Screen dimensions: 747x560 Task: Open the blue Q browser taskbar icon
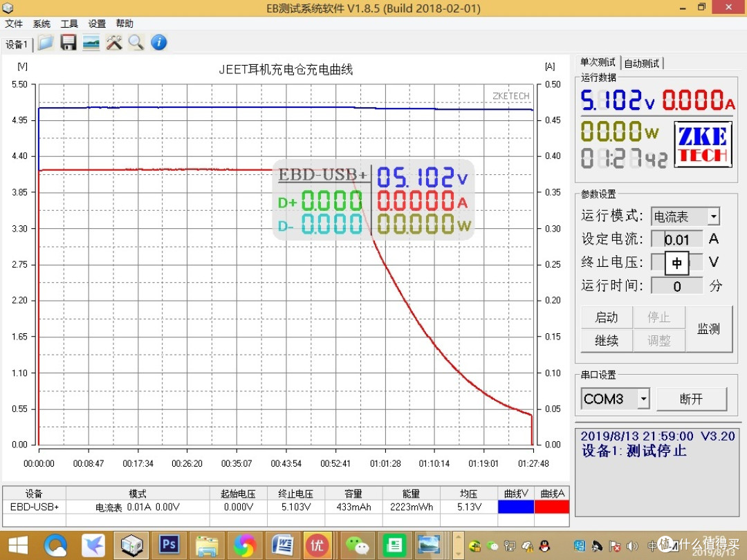click(56, 545)
